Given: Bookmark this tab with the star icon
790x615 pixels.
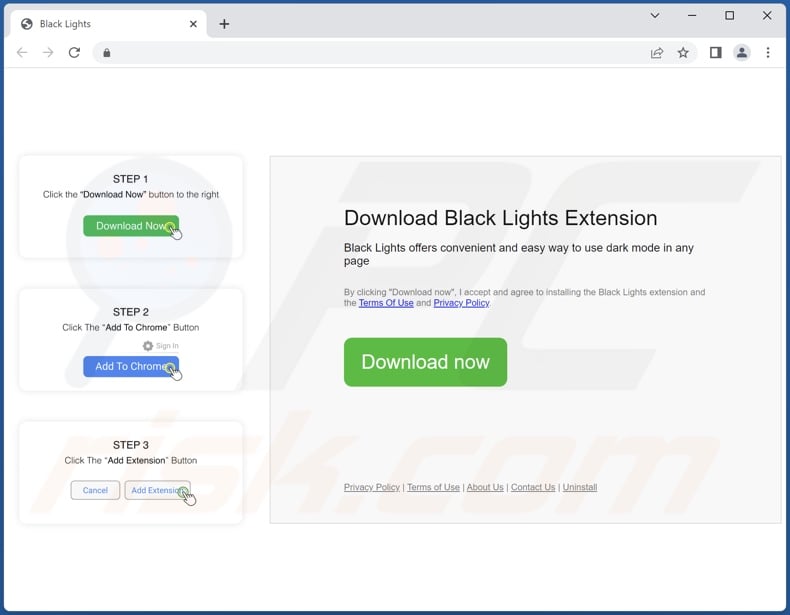Looking at the screenshot, I should [683, 52].
